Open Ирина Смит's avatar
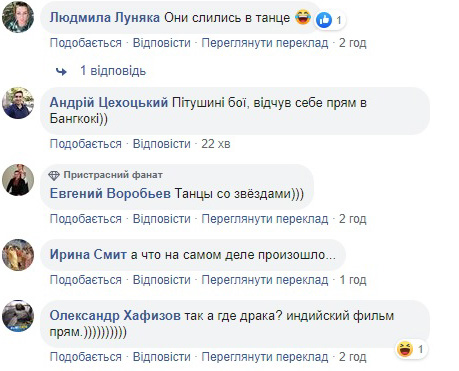This screenshot has height=371, width=459. pos(18,255)
